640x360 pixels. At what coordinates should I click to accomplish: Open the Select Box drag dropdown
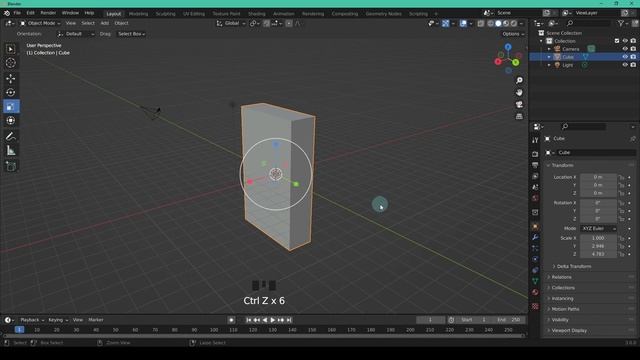tap(131, 34)
